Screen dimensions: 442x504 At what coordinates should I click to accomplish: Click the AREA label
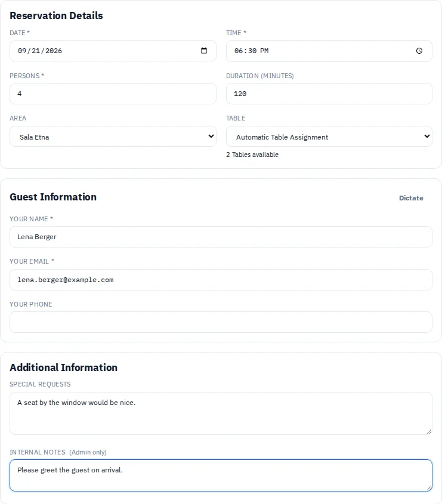(x=18, y=118)
